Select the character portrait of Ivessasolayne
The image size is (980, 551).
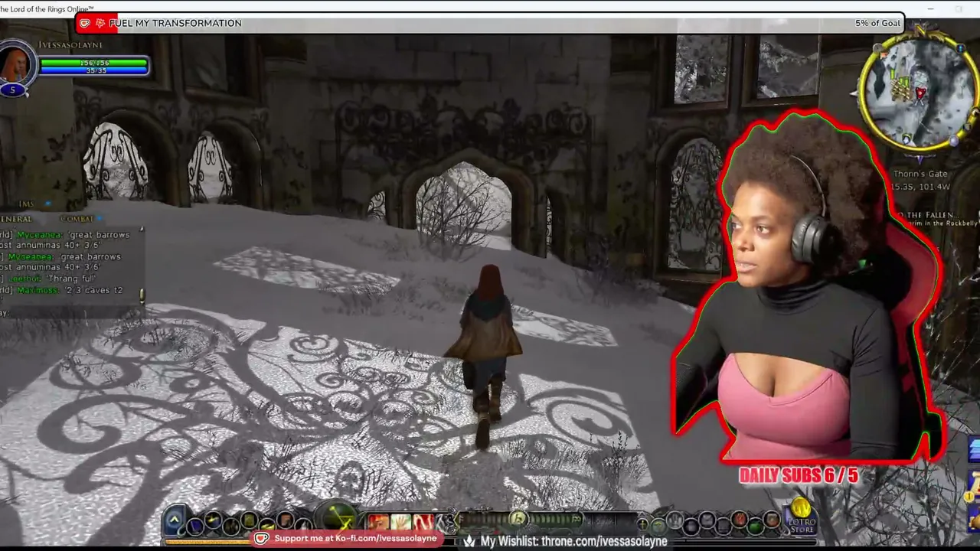(x=15, y=64)
